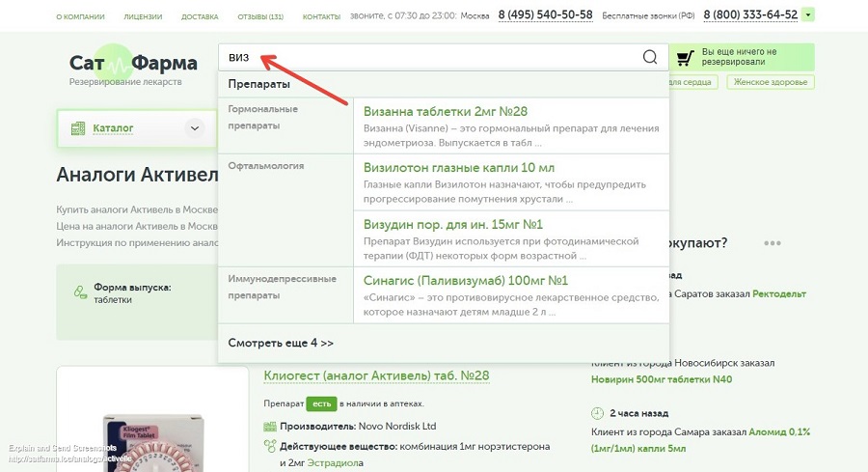Open Новирин 500мг таблетки N40 link
868x472 pixels.
[662, 379]
